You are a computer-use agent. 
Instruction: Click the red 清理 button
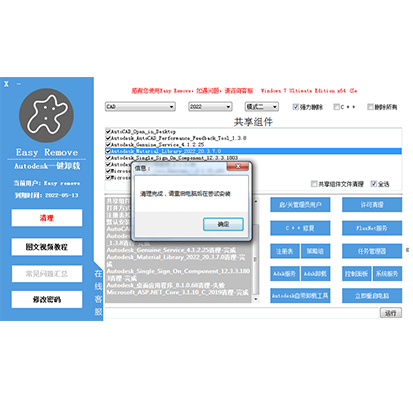click(x=47, y=218)
